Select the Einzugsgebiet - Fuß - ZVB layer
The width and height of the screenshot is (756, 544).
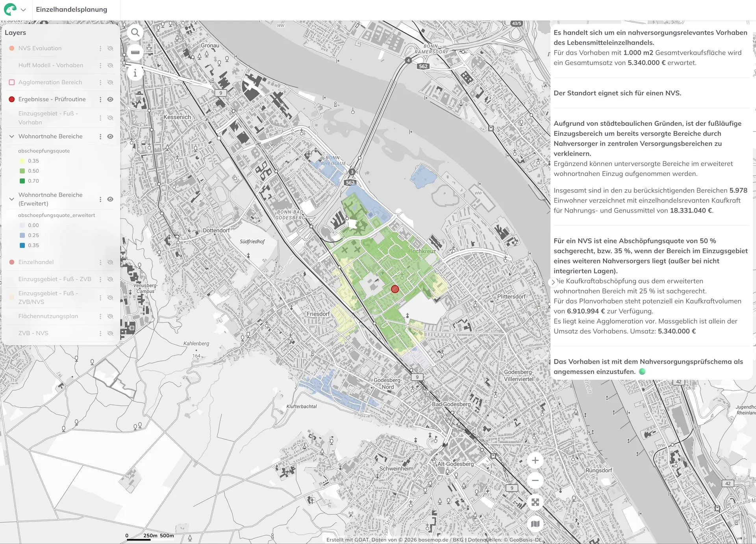pyautogui.click(x=55, y=279)
